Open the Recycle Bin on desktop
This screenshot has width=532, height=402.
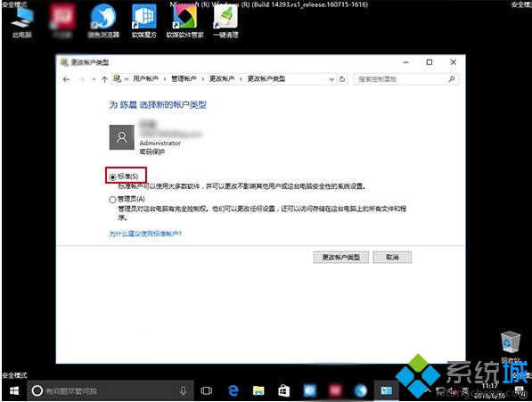[x=511, y=347]
